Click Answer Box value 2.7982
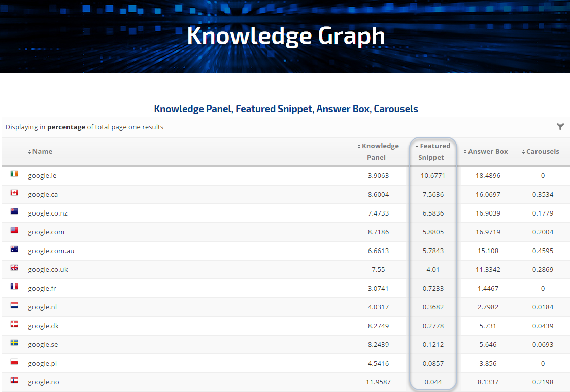 click(x=488, y=307)
